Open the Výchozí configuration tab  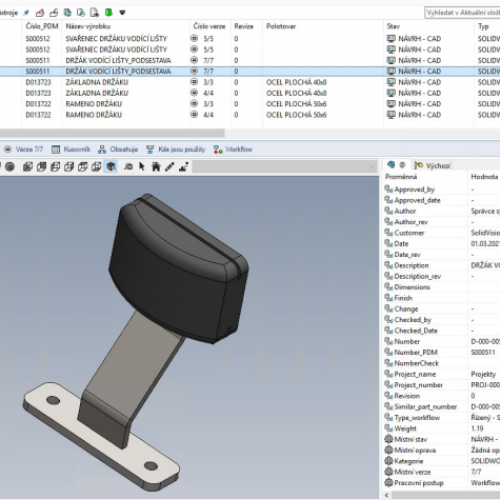click(x=432, y=165)
